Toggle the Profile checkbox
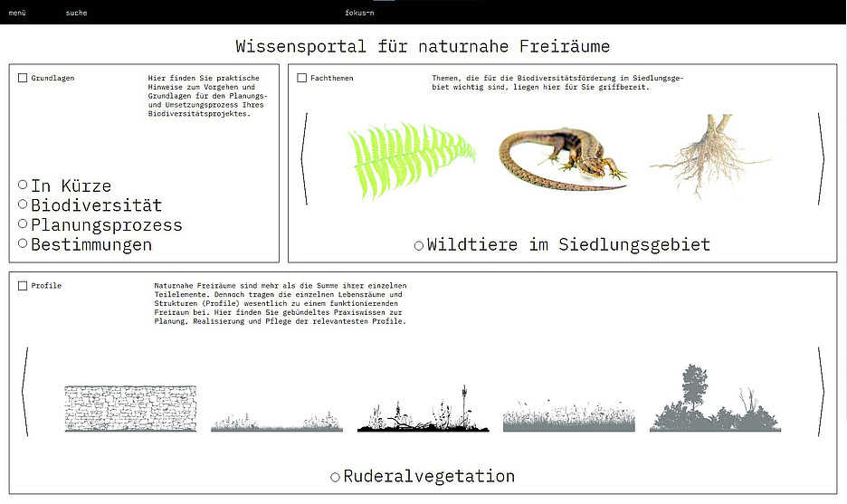This screenshot has height=504, width=847. [23, 286]
